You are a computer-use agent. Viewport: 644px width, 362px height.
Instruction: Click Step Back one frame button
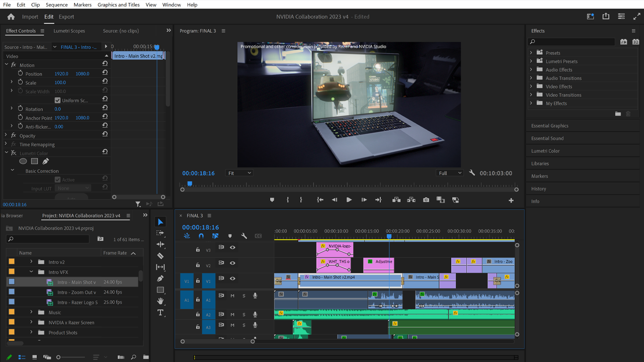point(335,200)
